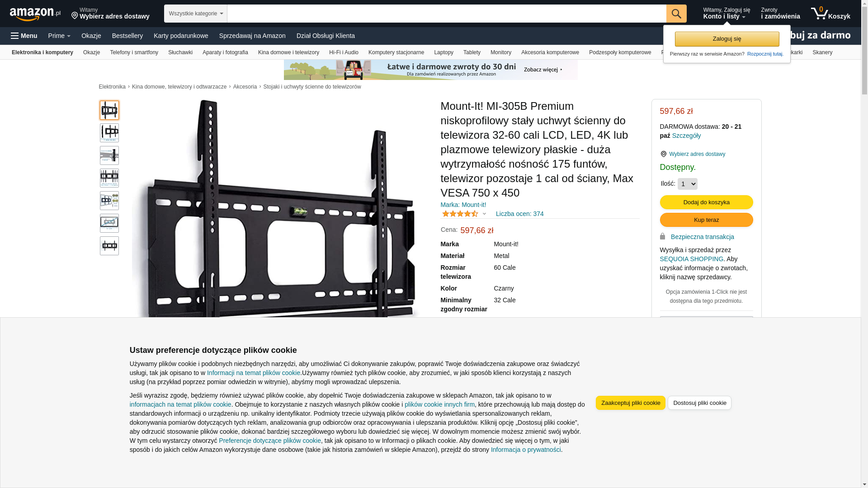Click the star rating icons
The width and height of the screenshot is (868, 488).
(460, 214)
